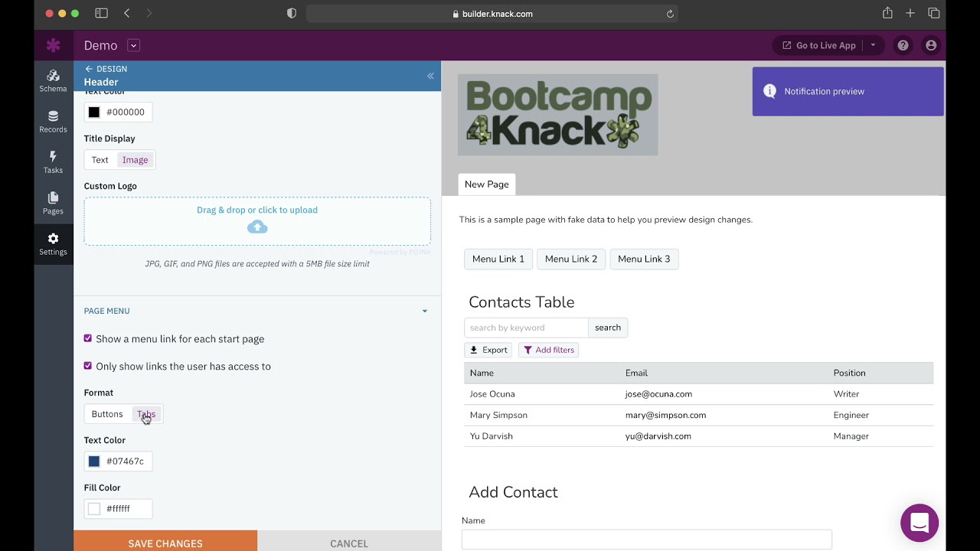Click Menu Link 3 in preview
The height and width of the screenshot is (551, 980).
point(644,259)
